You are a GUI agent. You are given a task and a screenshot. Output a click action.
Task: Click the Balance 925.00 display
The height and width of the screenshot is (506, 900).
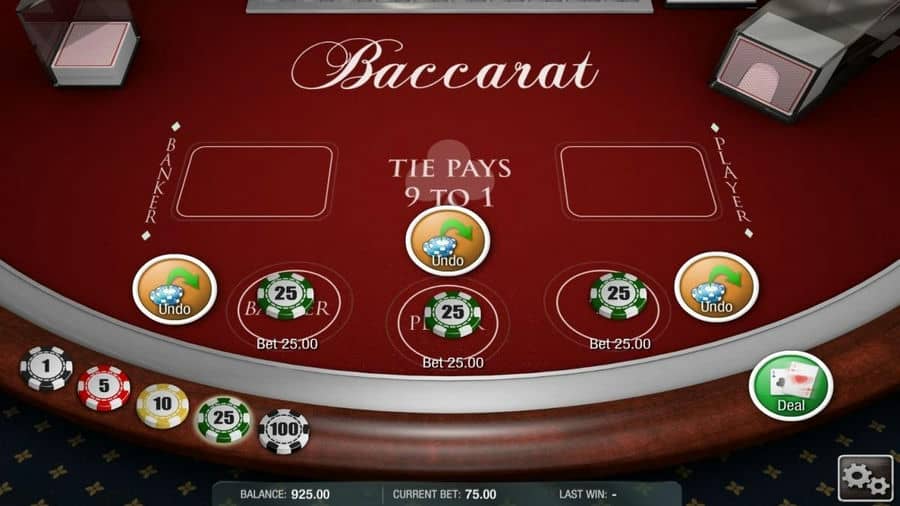pos(285,494)
